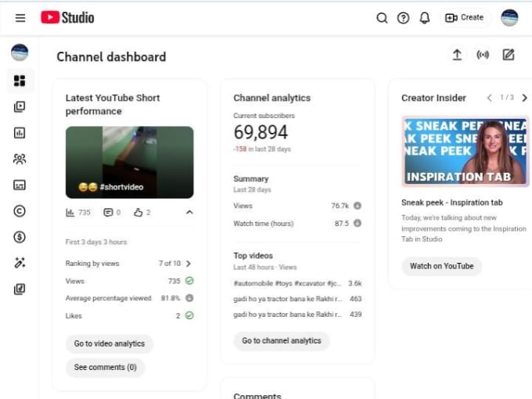The image size is (532, 399).
Task: Open Copyright icon in sidebar
Action: click(20, 211)
